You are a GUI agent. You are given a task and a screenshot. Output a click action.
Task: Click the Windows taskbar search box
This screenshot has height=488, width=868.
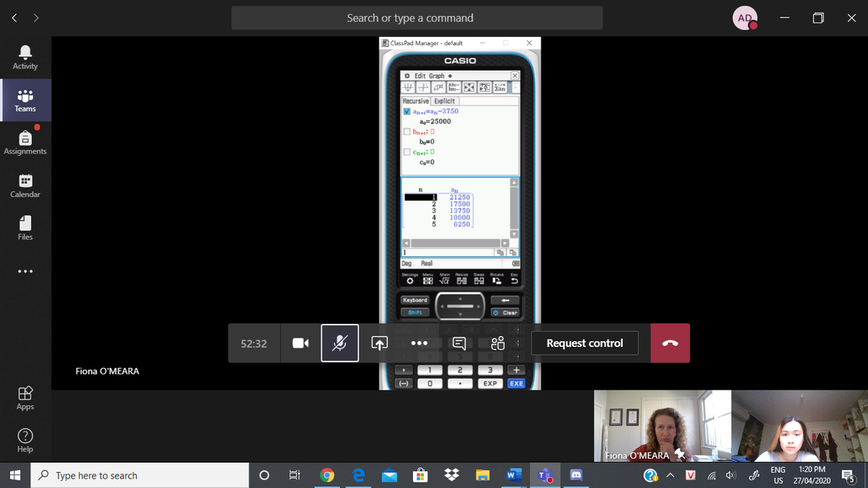(x=138, y=475)
